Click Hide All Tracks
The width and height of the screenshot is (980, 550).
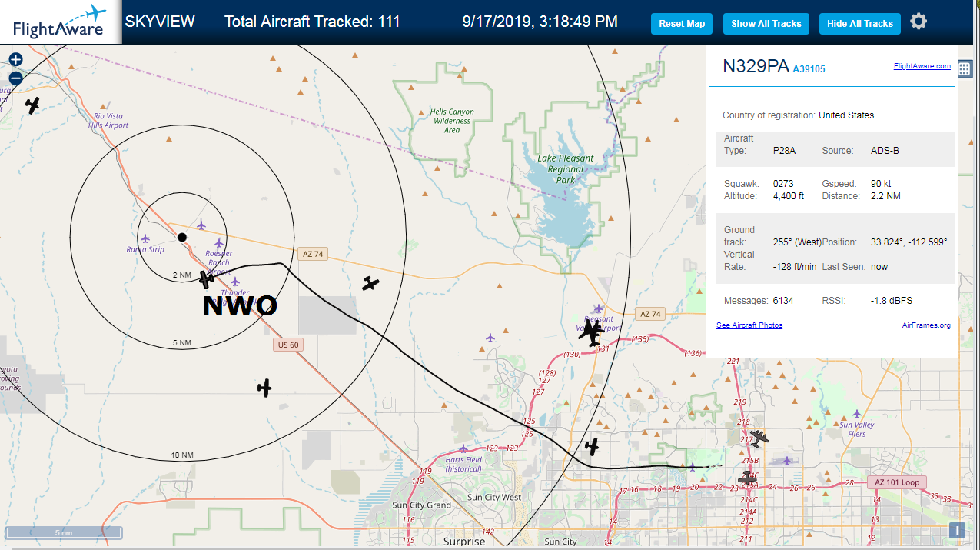coord(860,24)
